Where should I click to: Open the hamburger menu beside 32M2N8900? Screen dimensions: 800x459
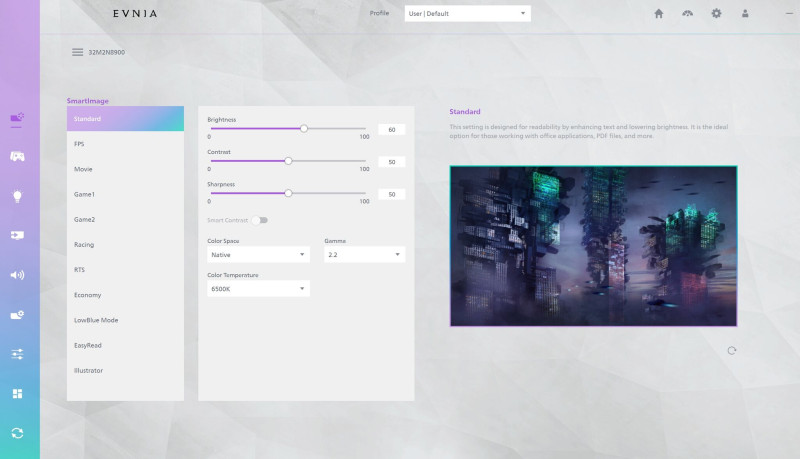point(78,52)
